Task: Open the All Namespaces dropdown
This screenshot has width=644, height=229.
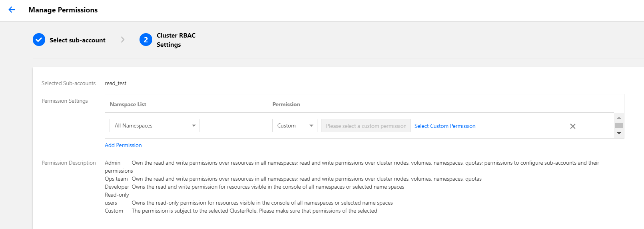Action: click(x=154, y=125)
